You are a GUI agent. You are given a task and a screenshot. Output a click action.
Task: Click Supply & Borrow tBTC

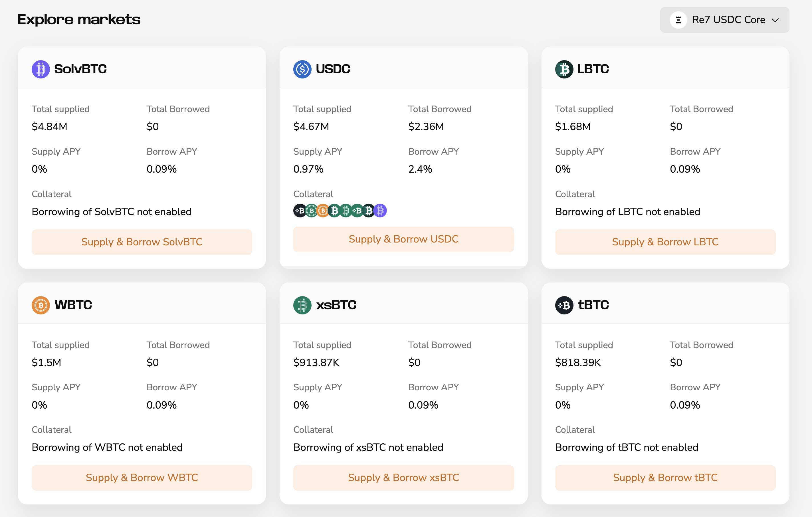pyautogui.click(x=665, y=478)
